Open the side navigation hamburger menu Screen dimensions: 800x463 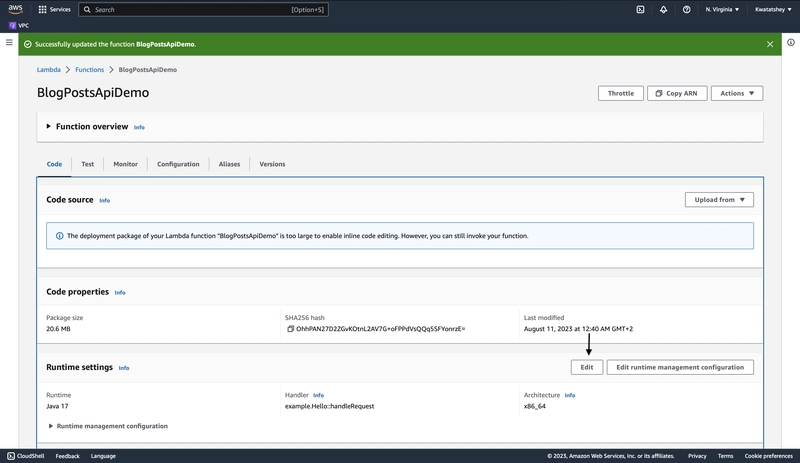[x=9, y=42]
